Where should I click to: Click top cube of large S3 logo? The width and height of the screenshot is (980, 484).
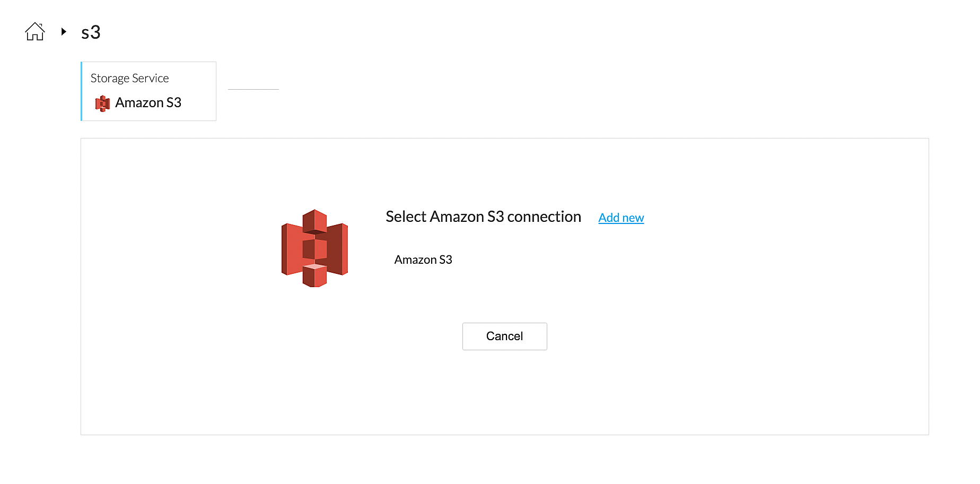tap(314, 220)
